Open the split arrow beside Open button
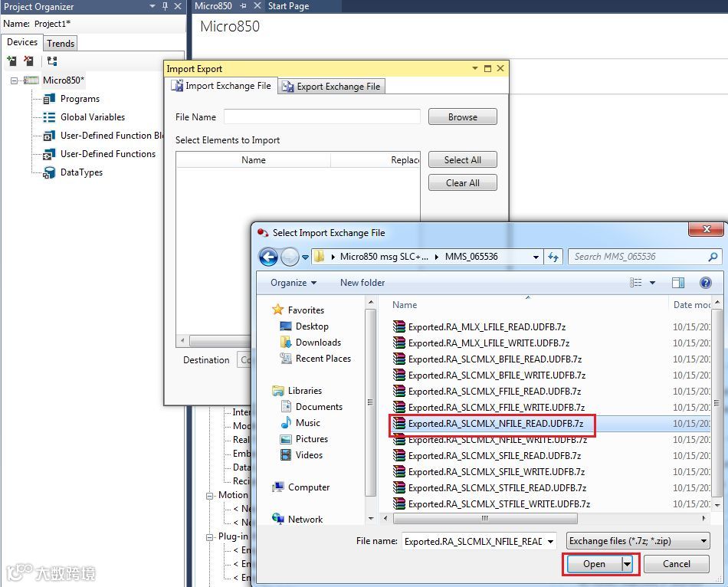The height and width of the screenshot is (587, 728). coord(627,564)
